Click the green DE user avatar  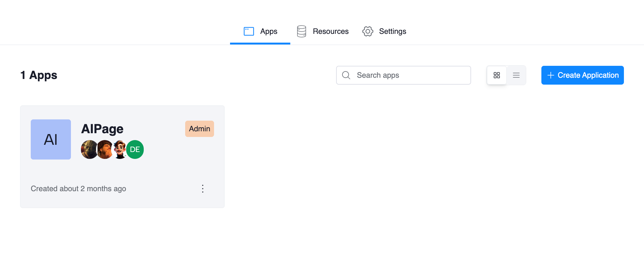point(135,149)
